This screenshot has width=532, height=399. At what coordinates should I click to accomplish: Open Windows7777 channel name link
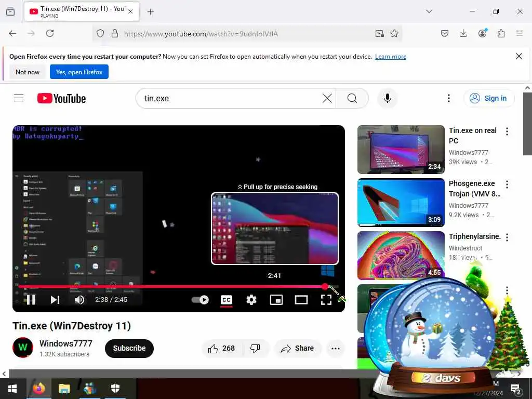pos(66,343)
